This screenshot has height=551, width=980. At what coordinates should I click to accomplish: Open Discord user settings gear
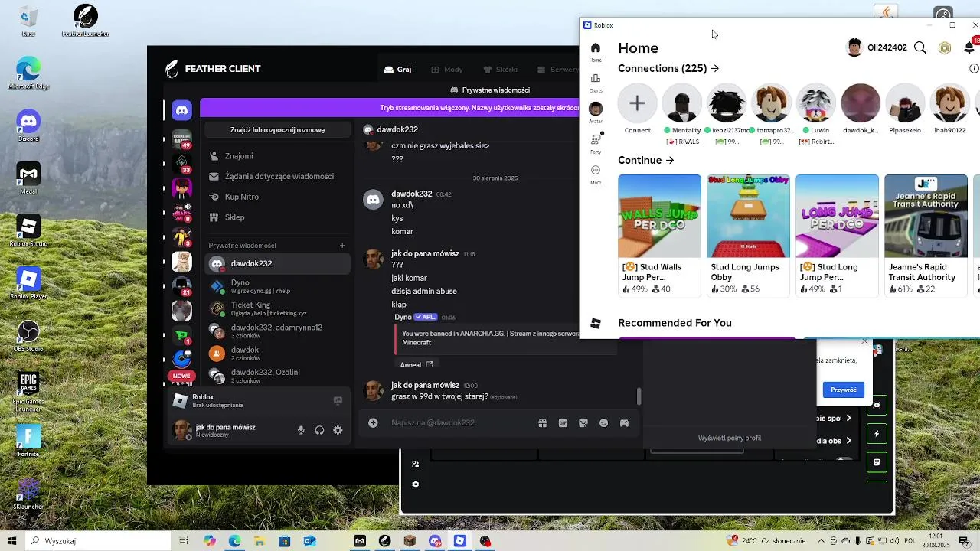pos(338,431)
